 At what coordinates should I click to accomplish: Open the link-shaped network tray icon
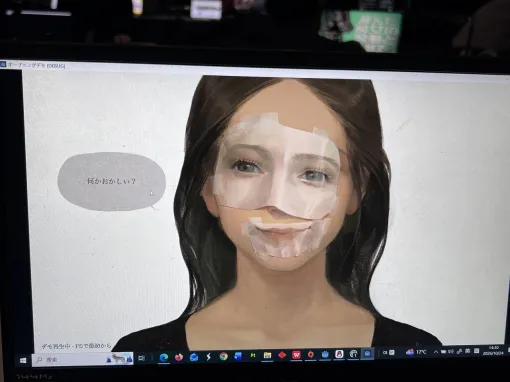pyautogui.click(x=459, y=351)
